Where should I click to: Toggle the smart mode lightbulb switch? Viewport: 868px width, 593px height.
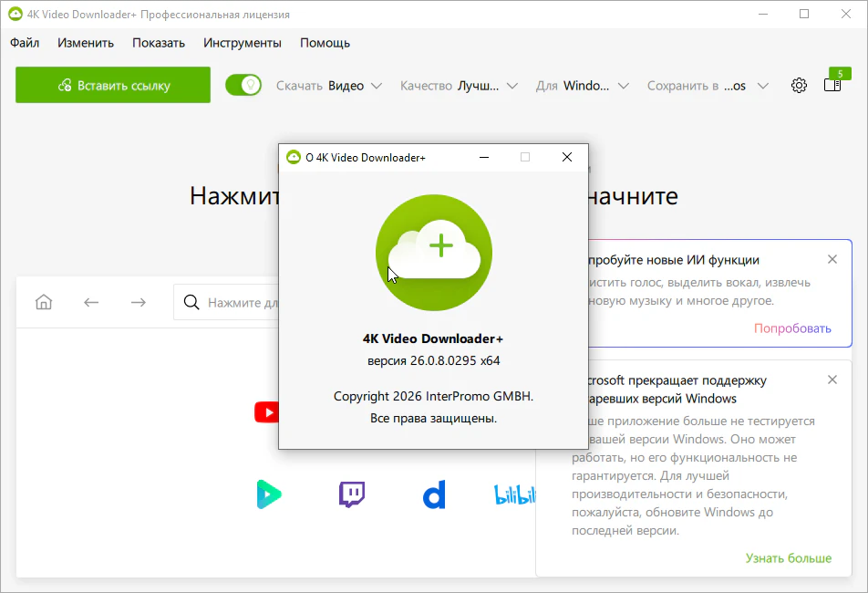click(243, 85)
